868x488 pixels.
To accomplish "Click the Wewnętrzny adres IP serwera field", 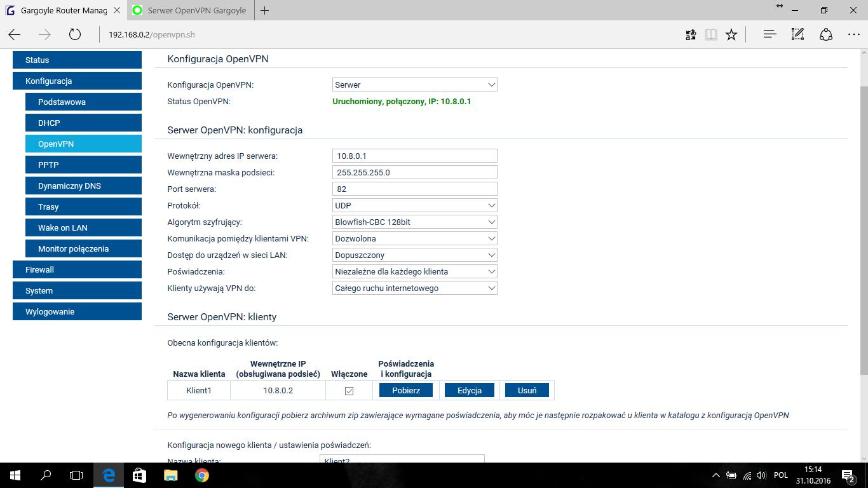I will (415, 156).
